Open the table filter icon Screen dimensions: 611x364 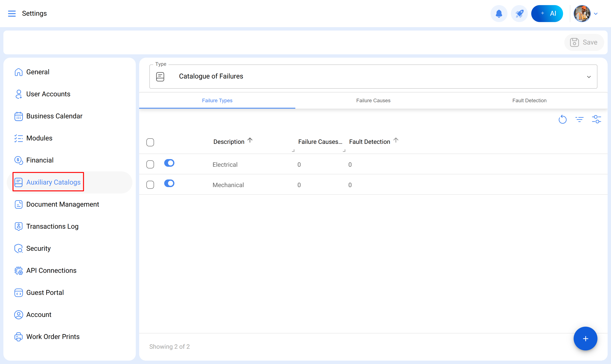579,119
